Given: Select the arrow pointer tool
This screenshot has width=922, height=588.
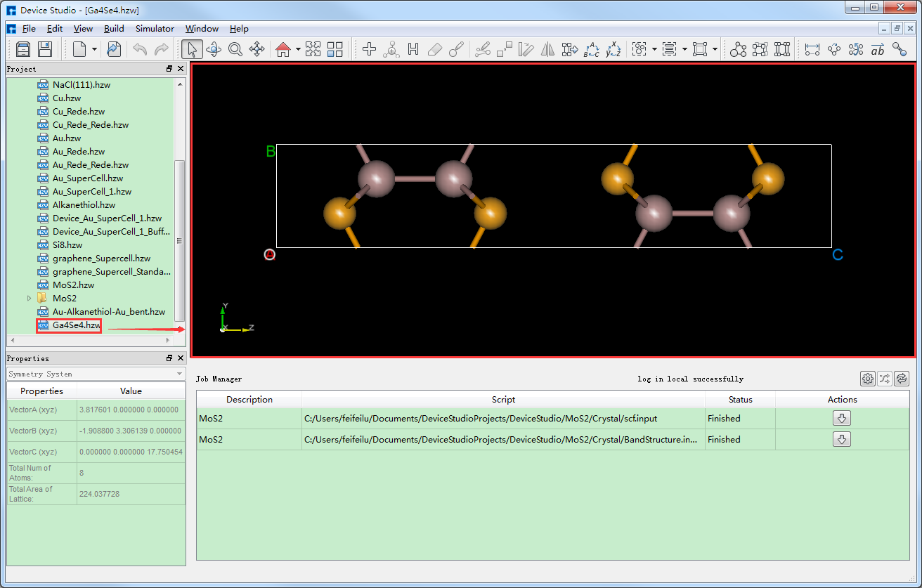Looking at the screenshot, I should 192,49.
